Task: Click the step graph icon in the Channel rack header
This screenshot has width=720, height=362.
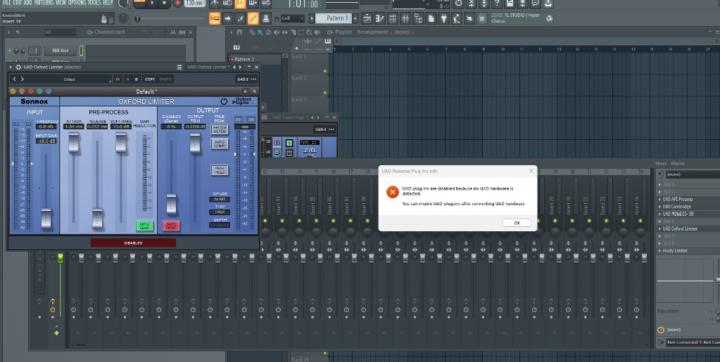Action: [173, 32]
